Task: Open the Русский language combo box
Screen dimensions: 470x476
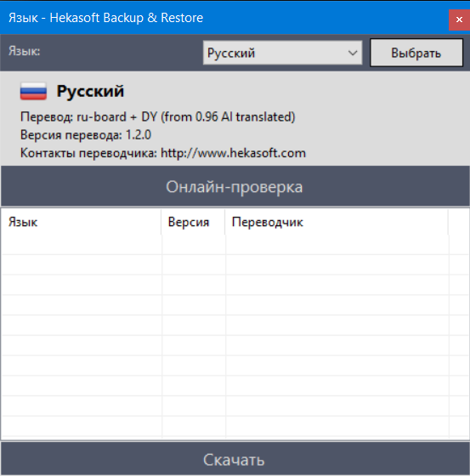Action: (x=282, y=53)
